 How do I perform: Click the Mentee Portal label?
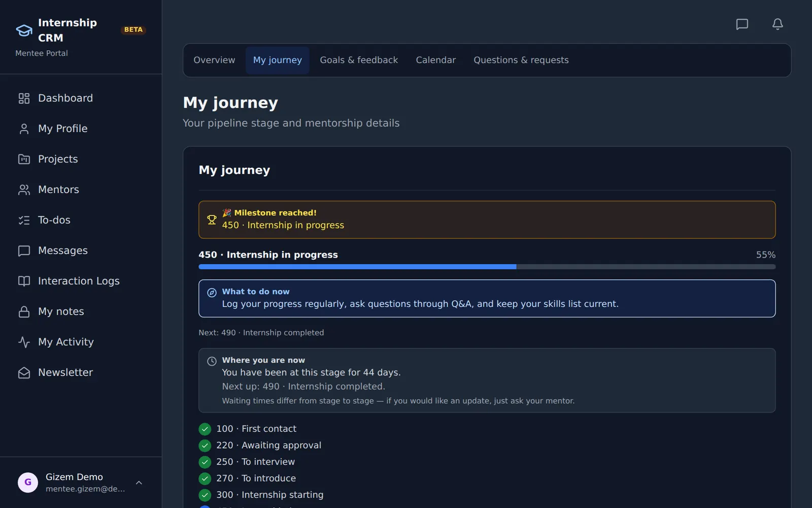pos(42,53)
